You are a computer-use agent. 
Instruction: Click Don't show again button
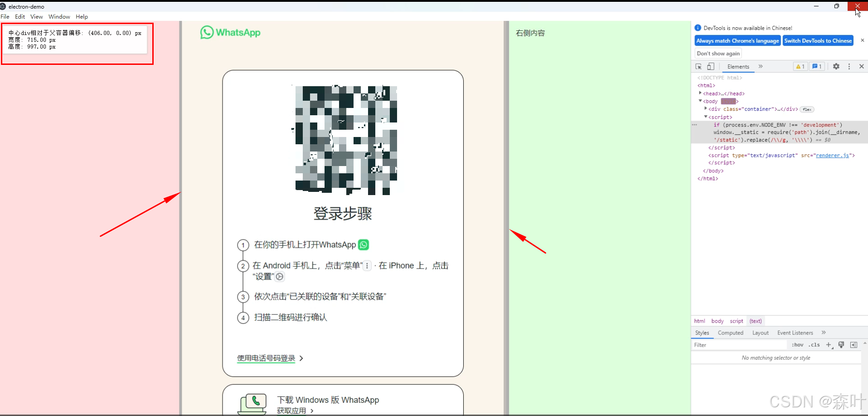tap(718, 54)
